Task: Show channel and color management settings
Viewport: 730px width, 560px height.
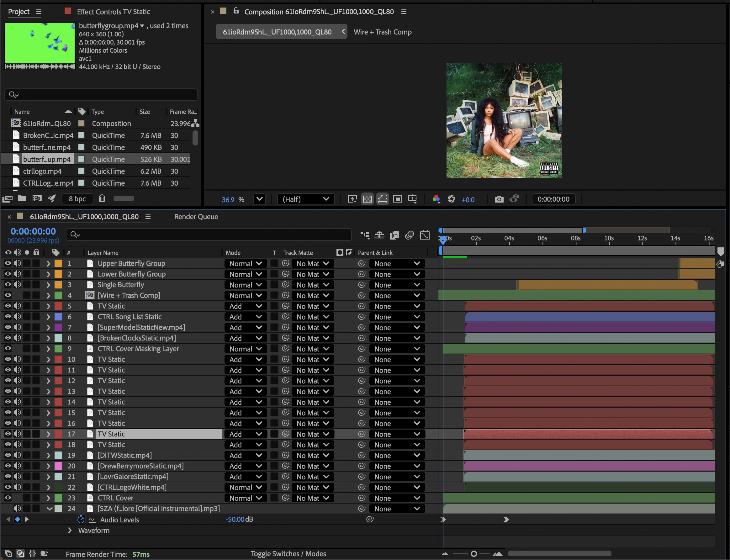Action: [436, 199]
